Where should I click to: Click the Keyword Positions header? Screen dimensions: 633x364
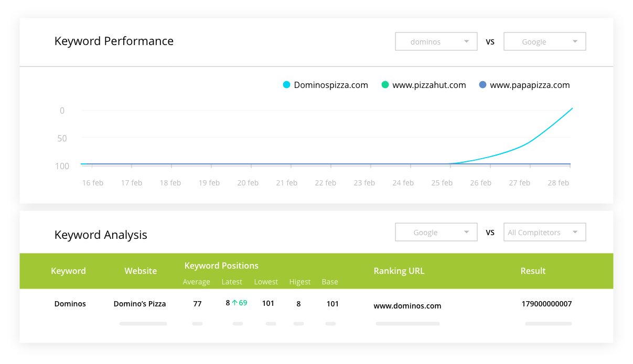tap(221, 266)
